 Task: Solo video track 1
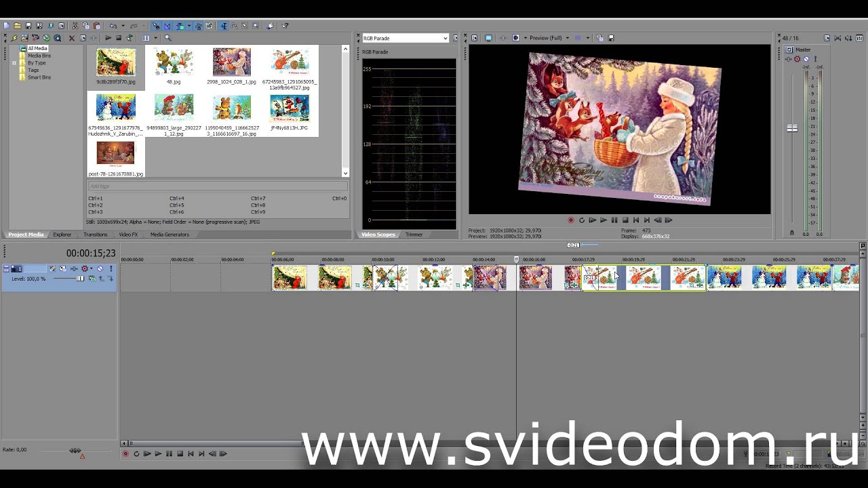pos(111,268)
